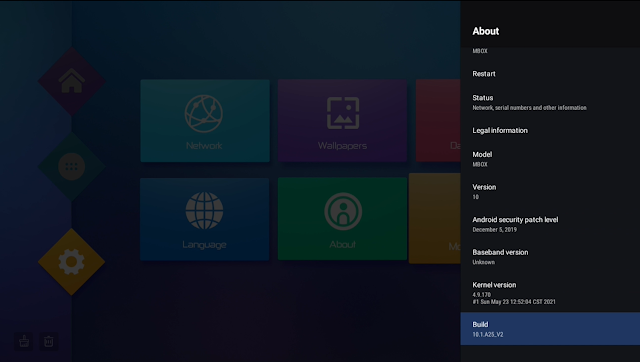Viewport: 640px width, 362px height.
Task: Click the About panel heading
Action: (486, 31)
